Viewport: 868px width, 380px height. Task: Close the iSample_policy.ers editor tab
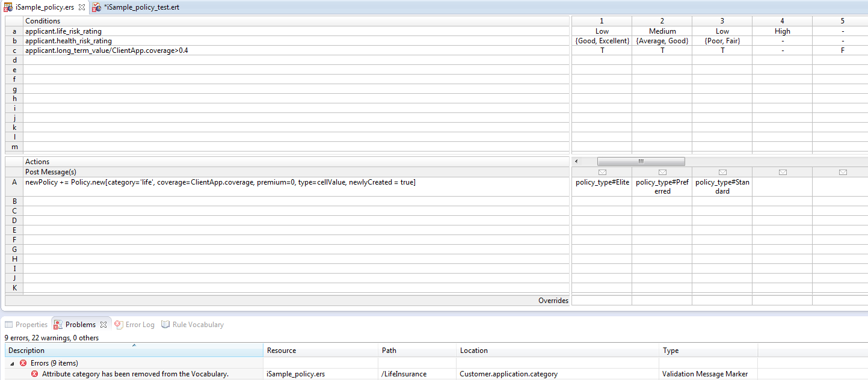[x=81, y=7]
